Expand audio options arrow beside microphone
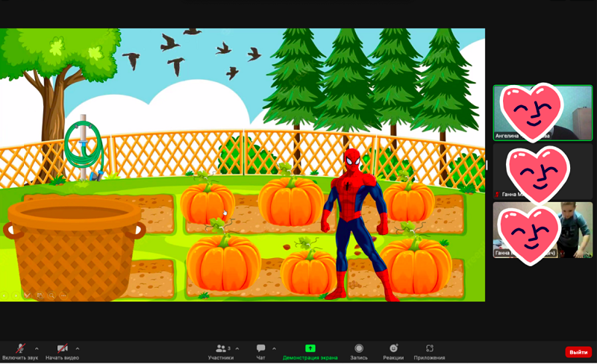597x364 pixels. 37,348
